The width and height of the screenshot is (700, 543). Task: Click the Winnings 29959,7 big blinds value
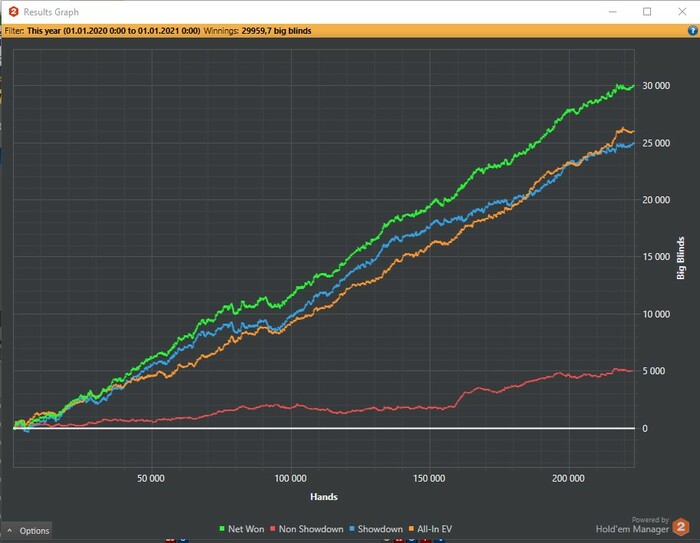pos(276,31)
